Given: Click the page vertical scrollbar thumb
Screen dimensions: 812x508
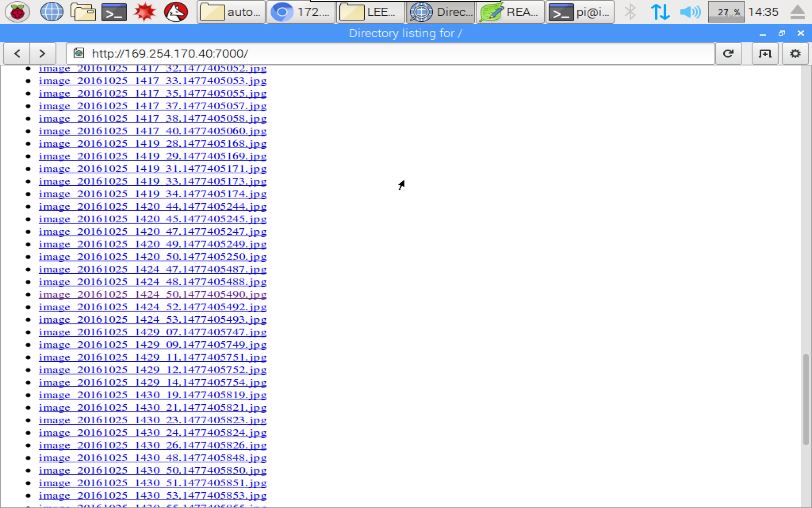Looking at the screenshot, I should coord(806,400).
